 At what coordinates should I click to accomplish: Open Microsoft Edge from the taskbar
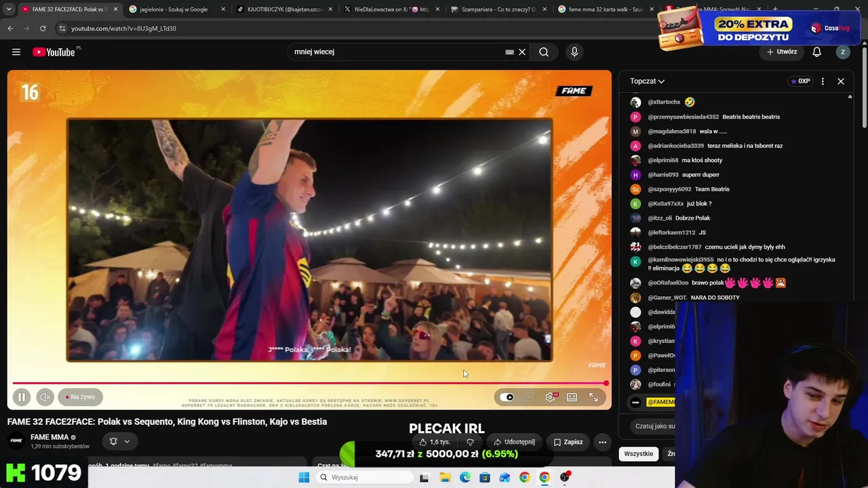tap(465, 477)
